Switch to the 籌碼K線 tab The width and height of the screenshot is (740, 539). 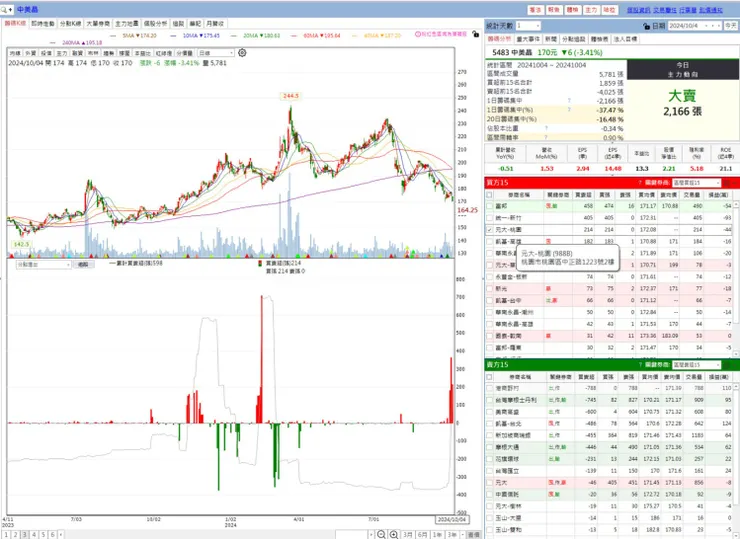coord(15,24)
